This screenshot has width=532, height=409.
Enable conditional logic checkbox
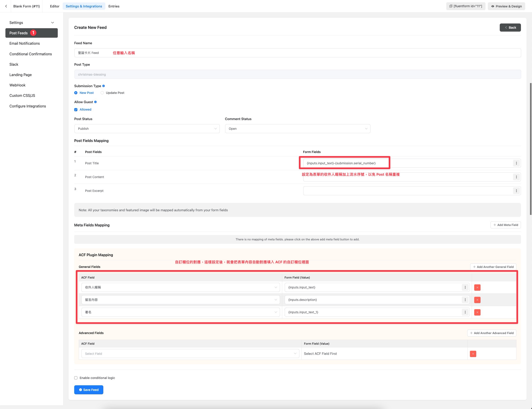[x=76, y=378]
